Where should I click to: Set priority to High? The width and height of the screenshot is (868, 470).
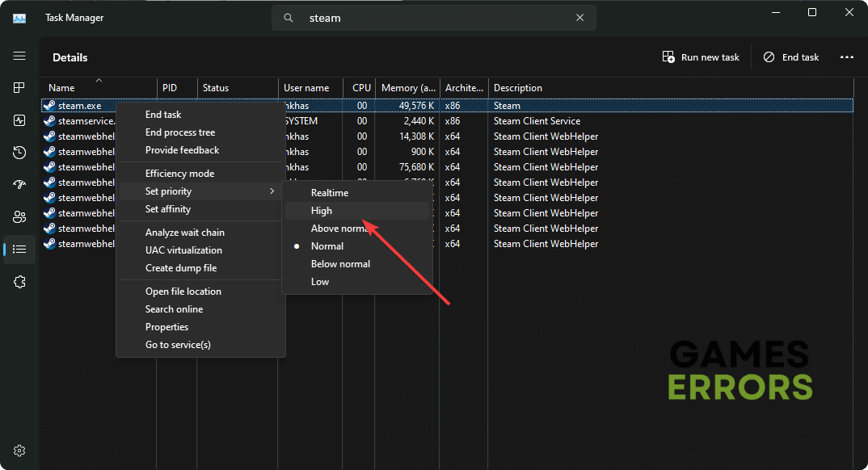point(322,211)
